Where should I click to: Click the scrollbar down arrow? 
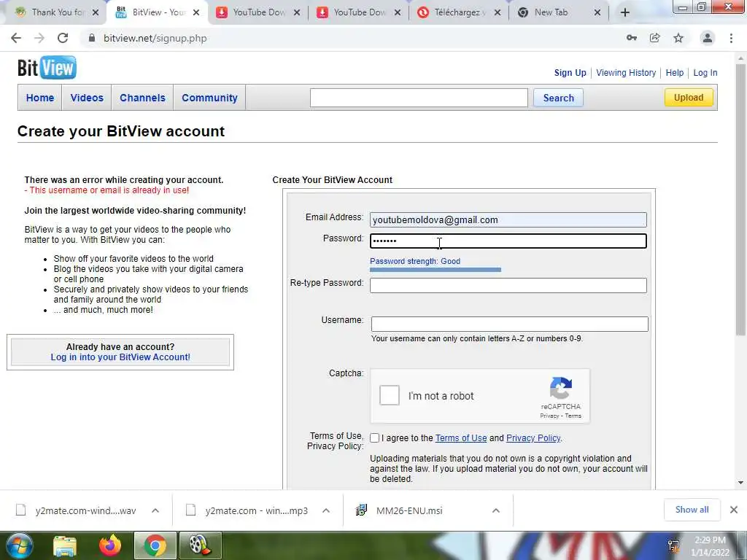tap(741, 483)
